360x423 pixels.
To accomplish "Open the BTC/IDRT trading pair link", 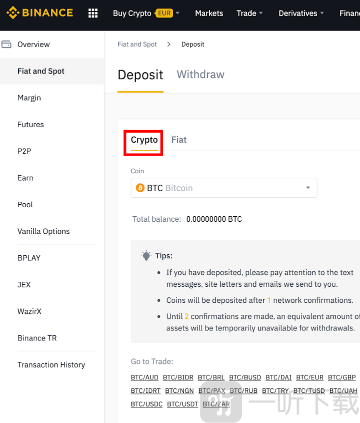I will (145, 391).
